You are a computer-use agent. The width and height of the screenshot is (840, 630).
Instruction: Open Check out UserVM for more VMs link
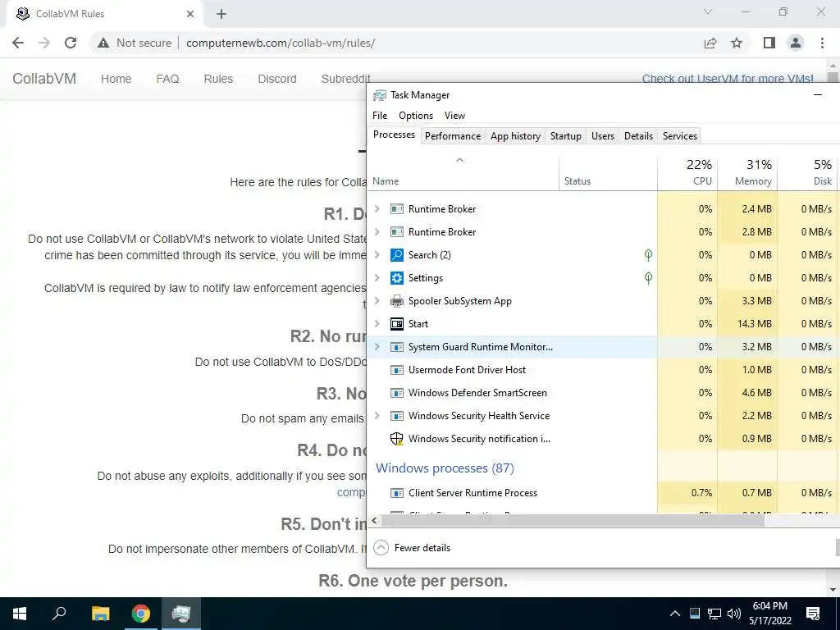728,79
